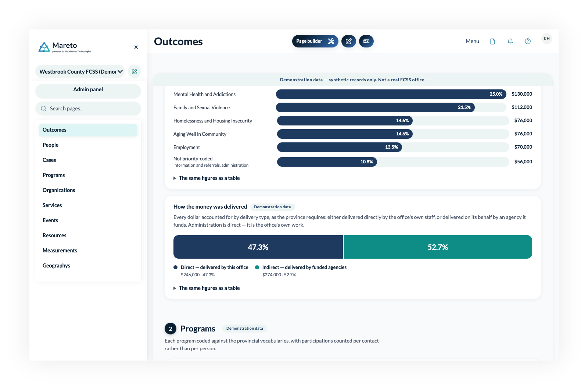Click 'Not priority-coded' label
Image resolution: width=588 pixels, height=390 pixels.
pyautogui.click(x=193, y=159)
